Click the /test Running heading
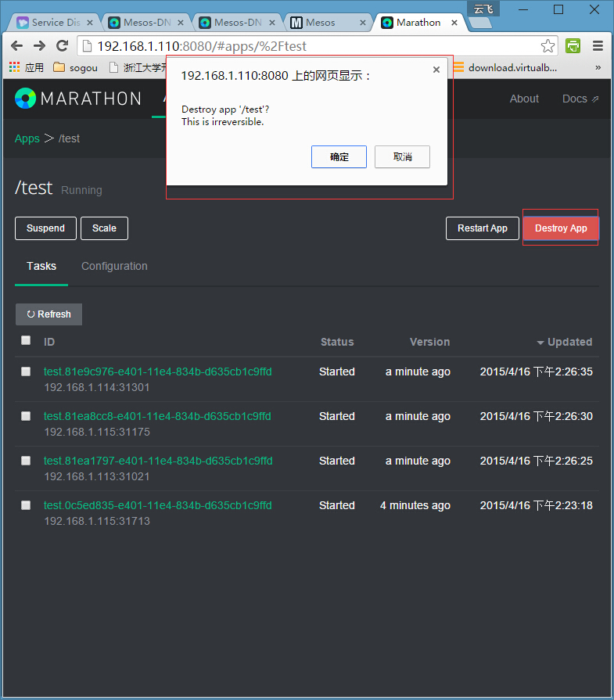614x700 pixels. pyautogui.click(x=59, y=188)
